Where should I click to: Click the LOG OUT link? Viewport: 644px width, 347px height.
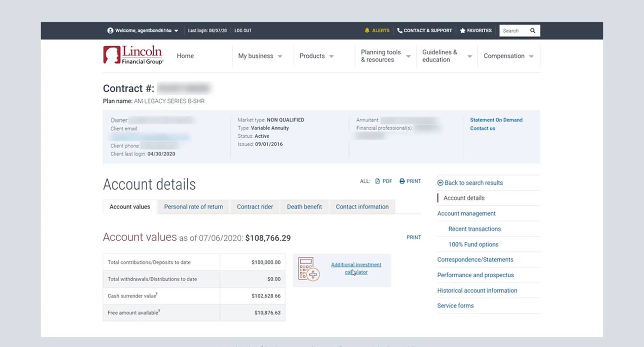pyautogui.click(x=243, y=31)
